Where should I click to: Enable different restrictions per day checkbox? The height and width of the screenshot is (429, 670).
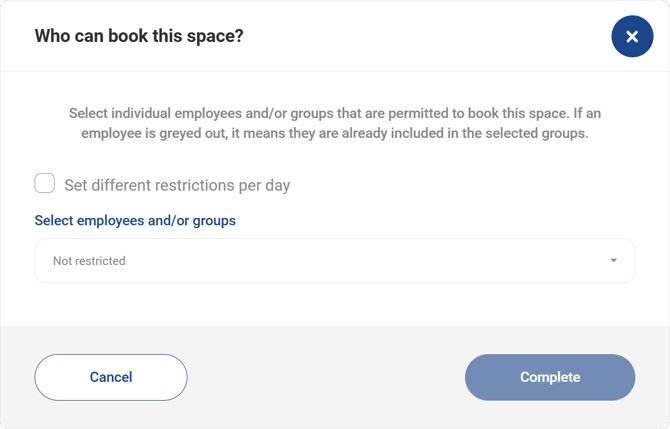45,184
